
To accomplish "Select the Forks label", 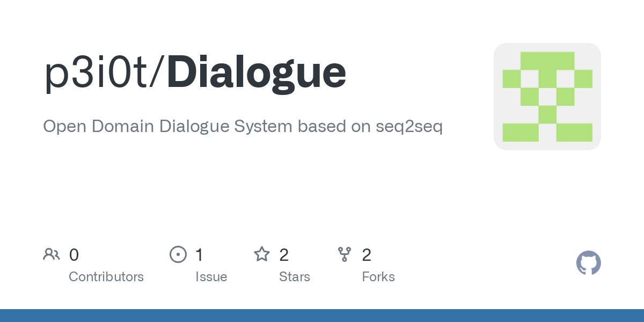I will pyautogui.click(x=378, y=277).
